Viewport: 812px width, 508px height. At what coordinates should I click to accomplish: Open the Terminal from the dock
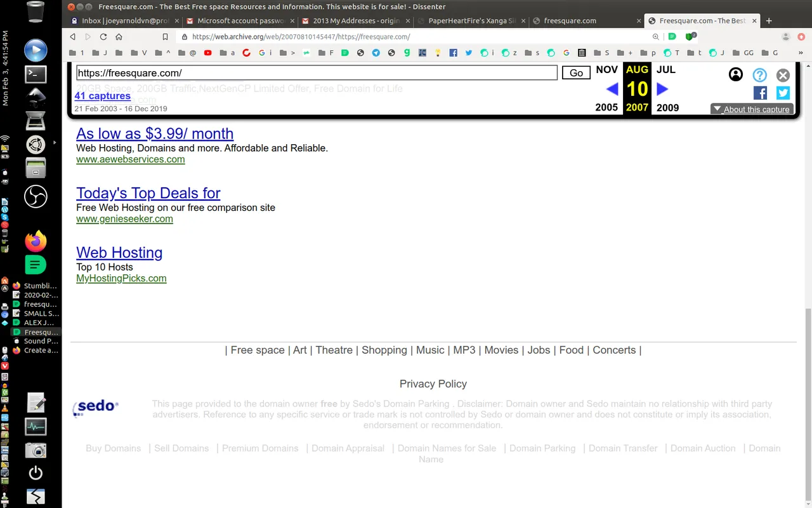pos(36,74)
